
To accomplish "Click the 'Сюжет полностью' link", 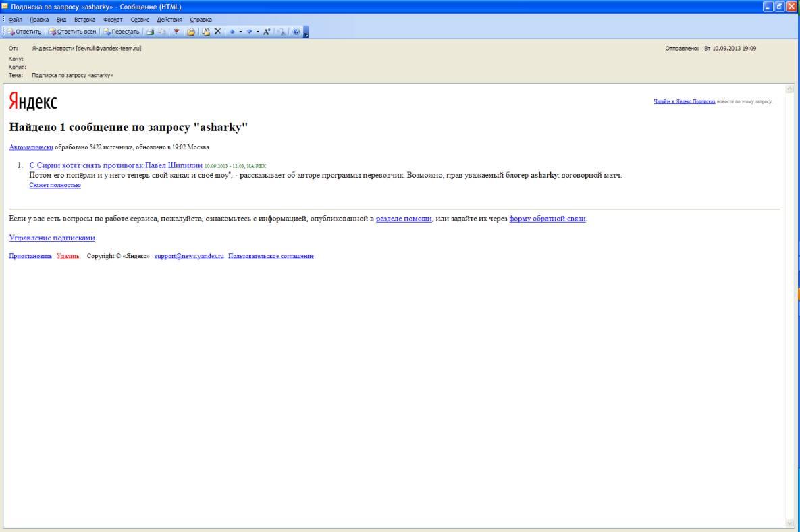I will pos(55,185).
